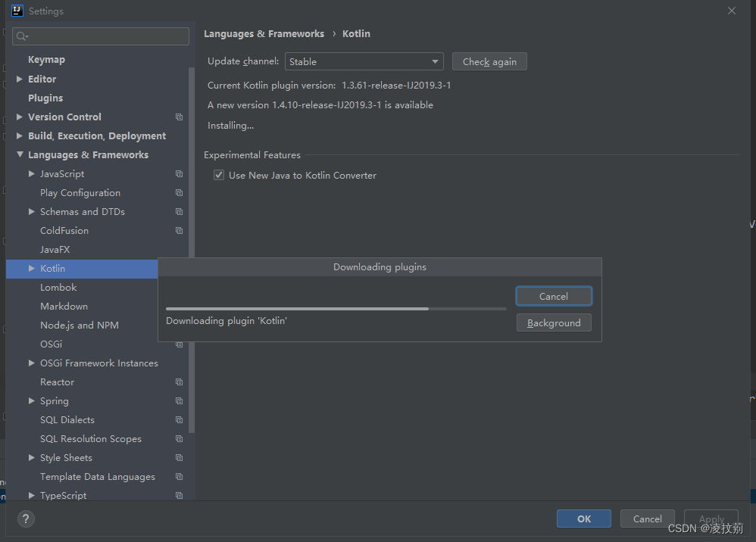756x542 pixels.
Task: Cancel the Kotlin plugin download
Action: 554,296
